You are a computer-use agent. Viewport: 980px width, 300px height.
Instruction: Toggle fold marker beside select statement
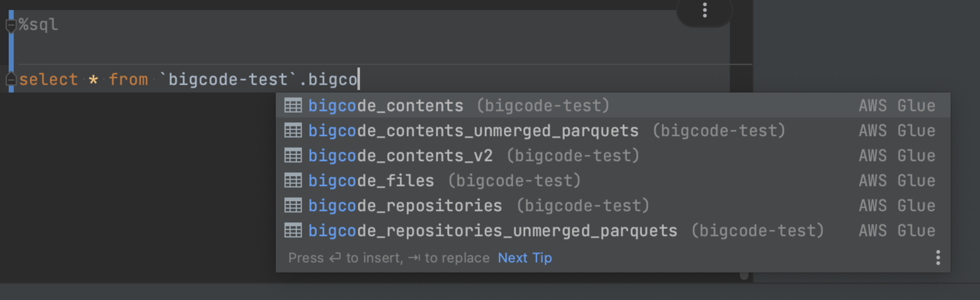[10, 79]
